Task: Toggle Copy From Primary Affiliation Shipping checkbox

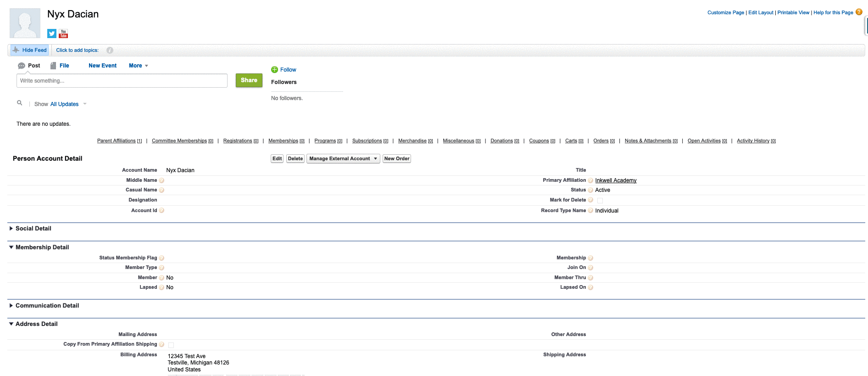Action: coord(171,345)
